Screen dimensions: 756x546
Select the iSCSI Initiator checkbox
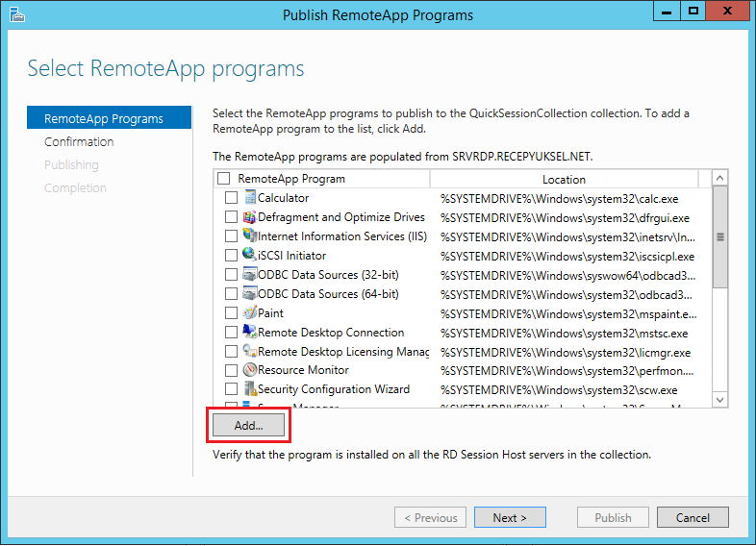232,256
